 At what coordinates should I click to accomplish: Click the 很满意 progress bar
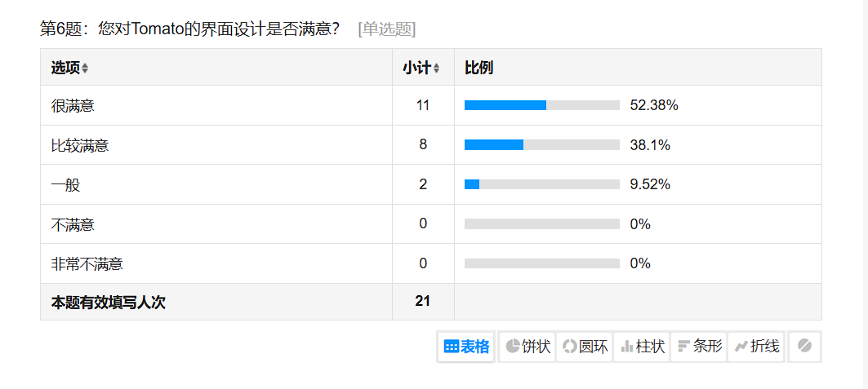click(541, 105)
